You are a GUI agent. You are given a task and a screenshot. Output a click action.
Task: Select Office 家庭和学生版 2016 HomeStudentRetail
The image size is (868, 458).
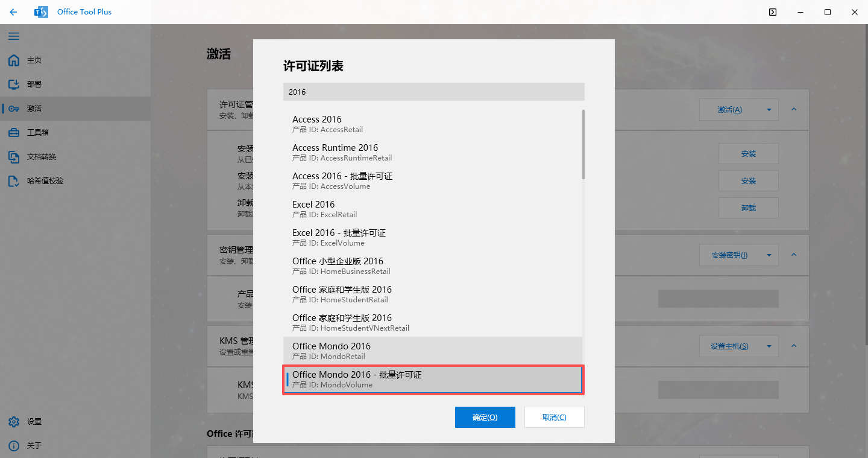coord(433,294)
